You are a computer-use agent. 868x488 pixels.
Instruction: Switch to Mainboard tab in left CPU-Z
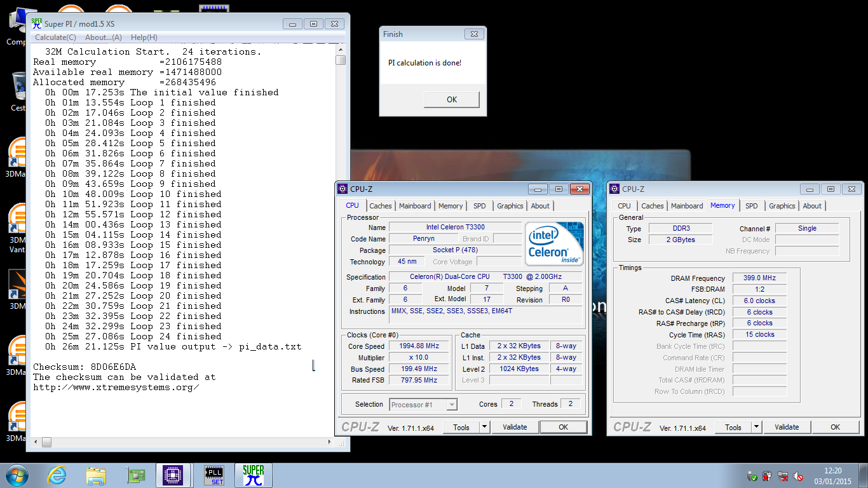tap(415, 206)
